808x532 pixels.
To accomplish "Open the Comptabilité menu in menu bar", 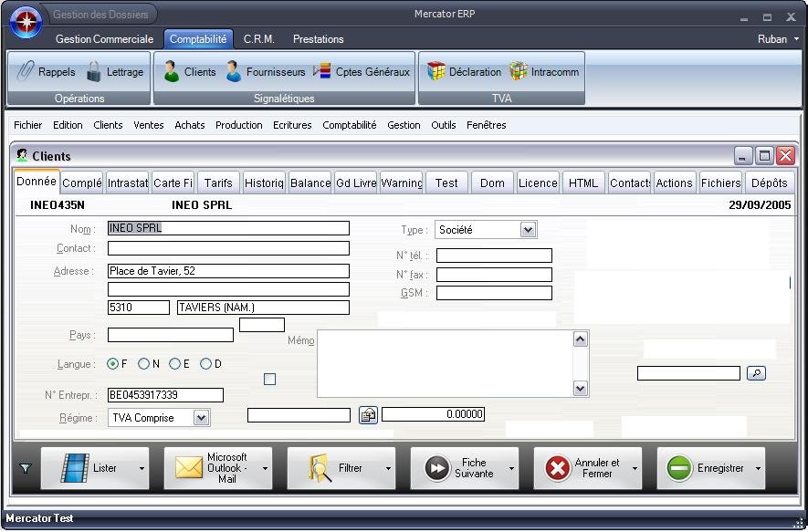I will pos(349,125).
